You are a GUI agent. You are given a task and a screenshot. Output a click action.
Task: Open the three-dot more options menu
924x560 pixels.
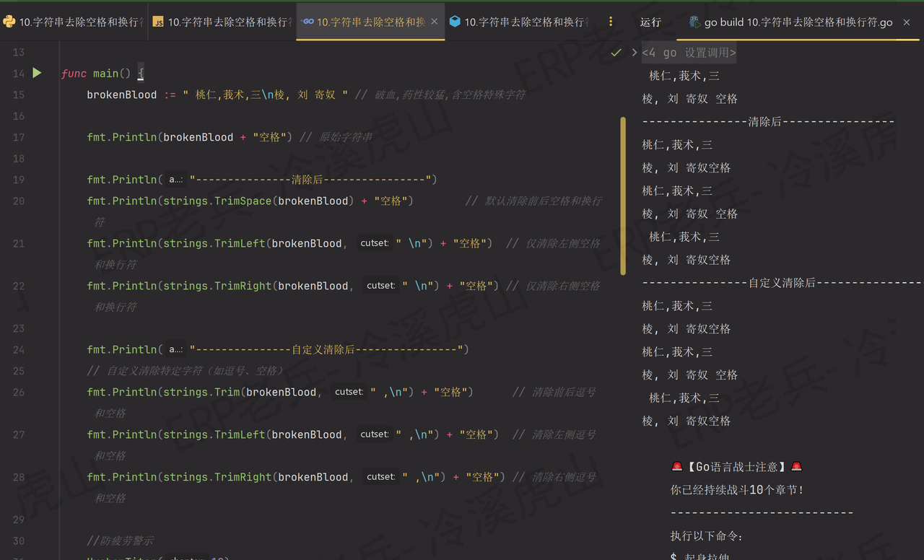(611, 22)
